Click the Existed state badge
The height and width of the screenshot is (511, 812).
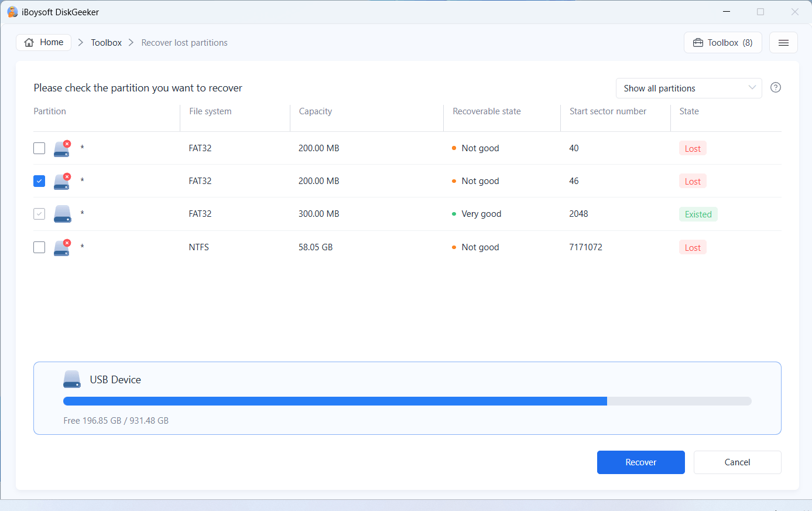tap(698, 214)
